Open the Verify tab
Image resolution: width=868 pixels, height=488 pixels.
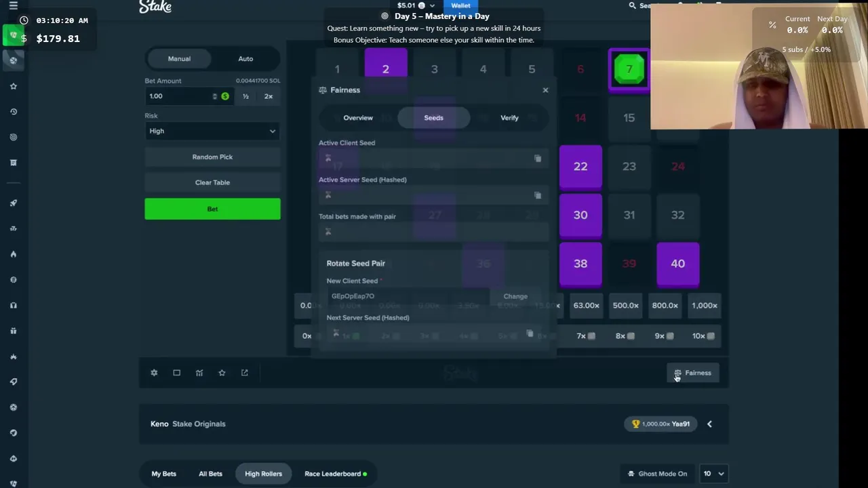[x=509, y=118]
